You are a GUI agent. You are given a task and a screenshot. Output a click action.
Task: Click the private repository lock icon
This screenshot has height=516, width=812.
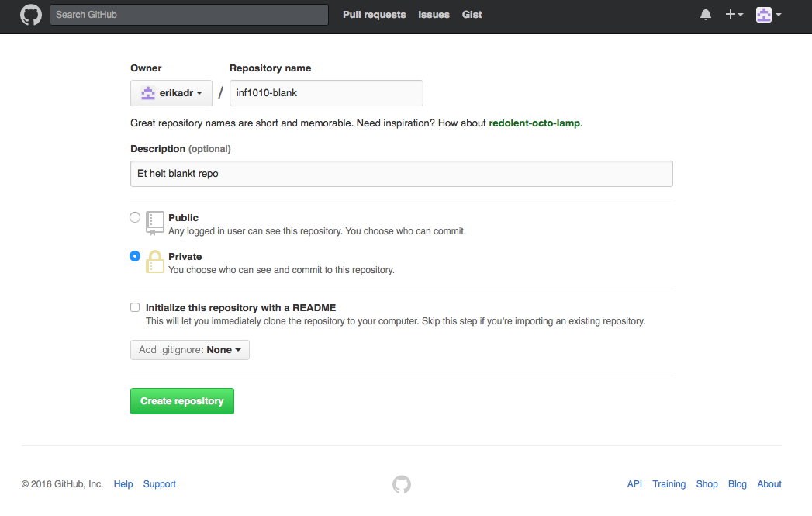point(155,261)
